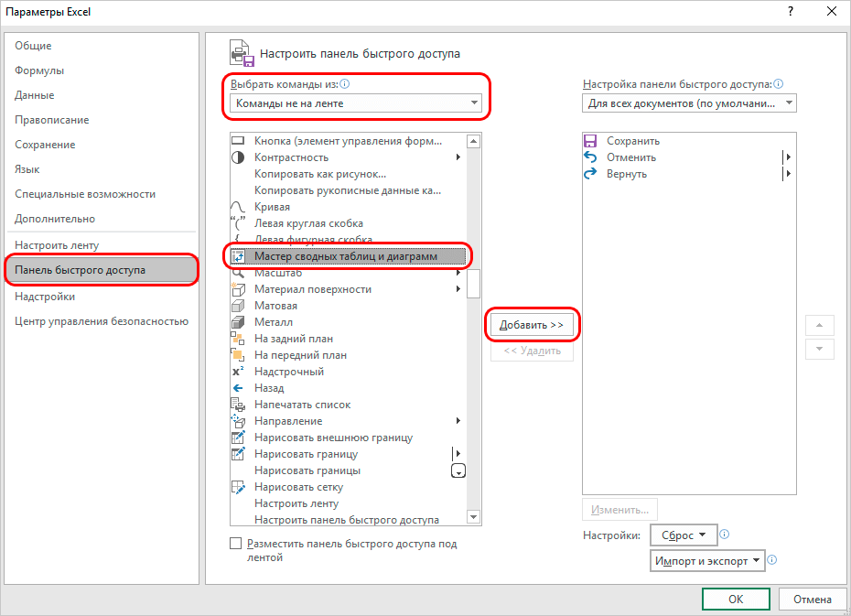851x616 pixels.
Task: Select Панель быстрого доступа section
Action: [x=102, y=270]
